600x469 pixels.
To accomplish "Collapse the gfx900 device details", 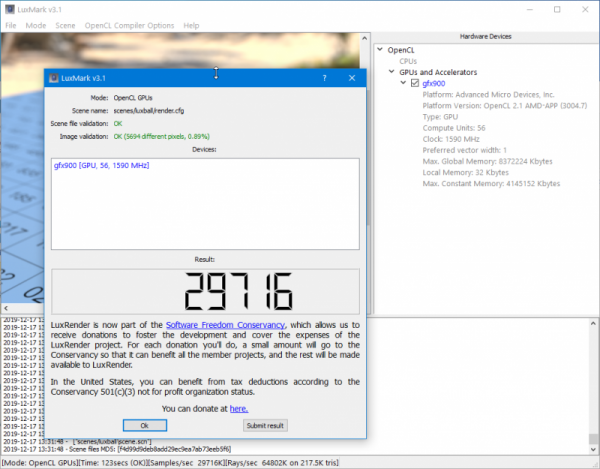I will tap(403, 83).
